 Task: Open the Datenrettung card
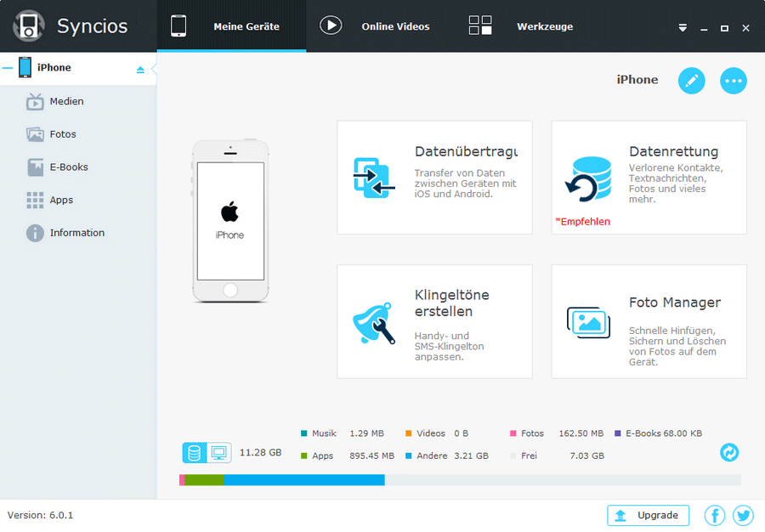(x=649, y=178)
